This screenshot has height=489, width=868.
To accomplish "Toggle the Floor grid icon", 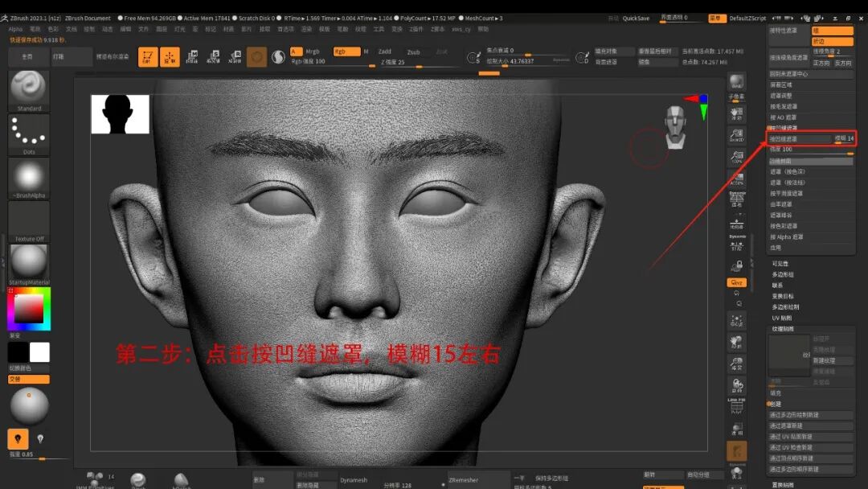I will pyautogui.click(x=737, y=223).
